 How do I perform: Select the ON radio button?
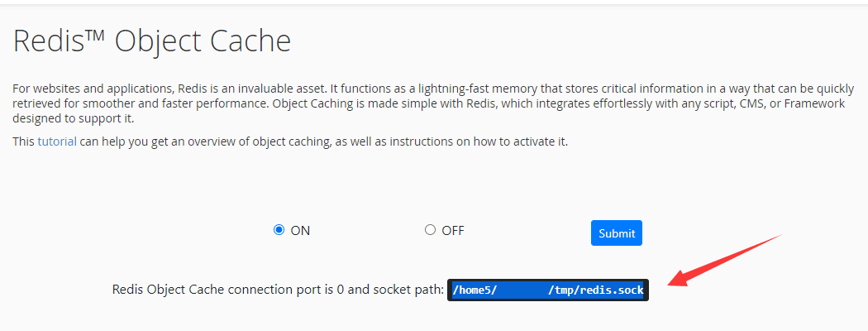pos(279,230)
